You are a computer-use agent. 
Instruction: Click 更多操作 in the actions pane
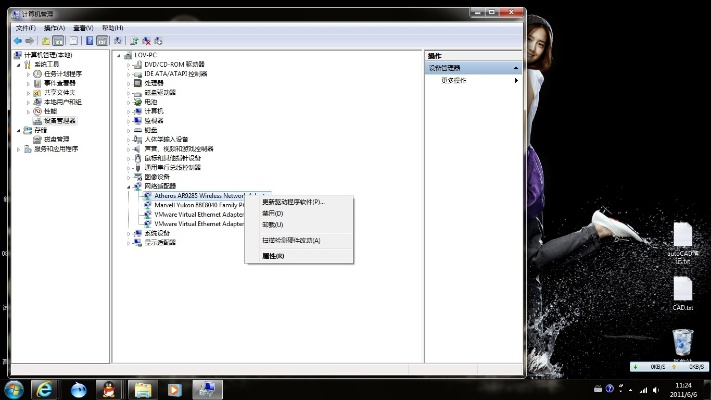click(454, 80)
